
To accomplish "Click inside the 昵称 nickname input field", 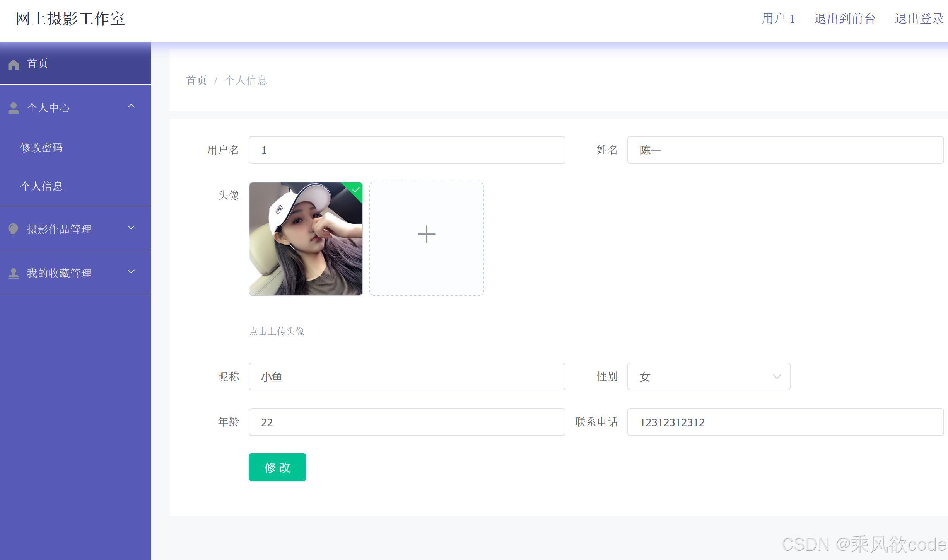I will point(406,376).
